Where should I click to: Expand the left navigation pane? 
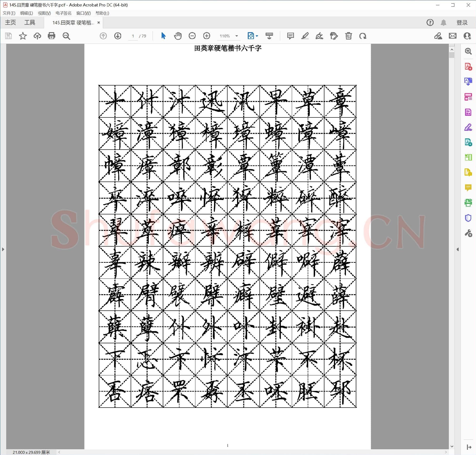[x=3, y=249]
